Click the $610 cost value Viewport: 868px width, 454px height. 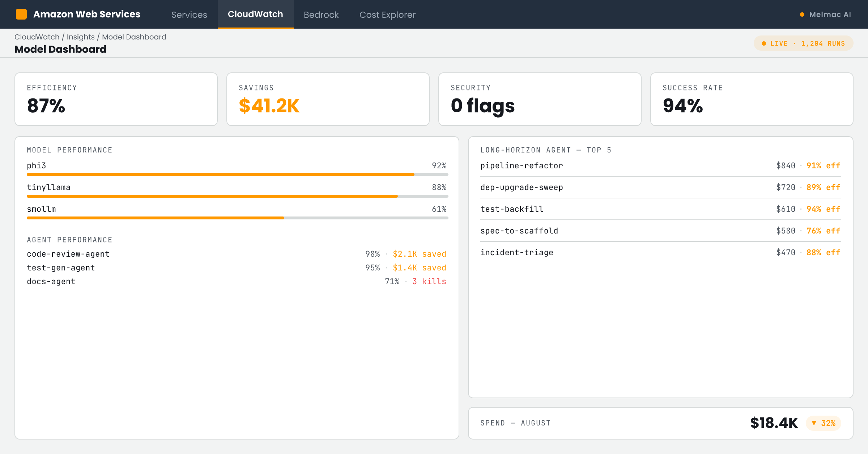pyautogui.click(x=786, y=209)
